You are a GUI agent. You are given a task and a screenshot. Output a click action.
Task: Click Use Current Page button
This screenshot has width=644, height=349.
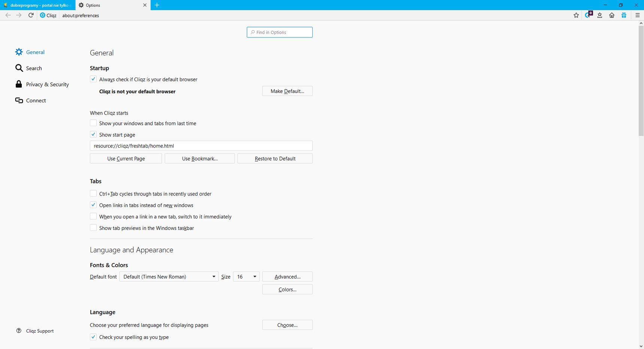coord(126,158)
